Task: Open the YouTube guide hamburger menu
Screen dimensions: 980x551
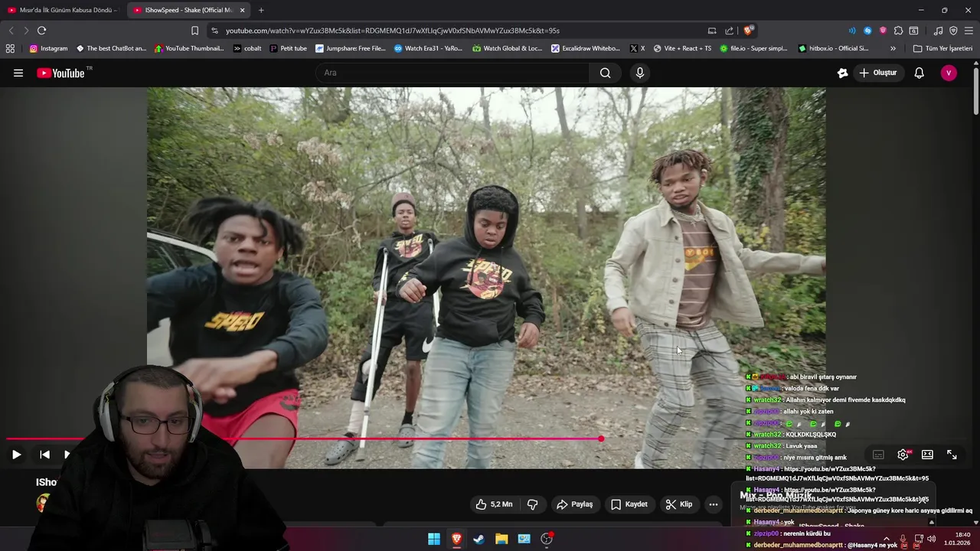Action: [18, 73]
